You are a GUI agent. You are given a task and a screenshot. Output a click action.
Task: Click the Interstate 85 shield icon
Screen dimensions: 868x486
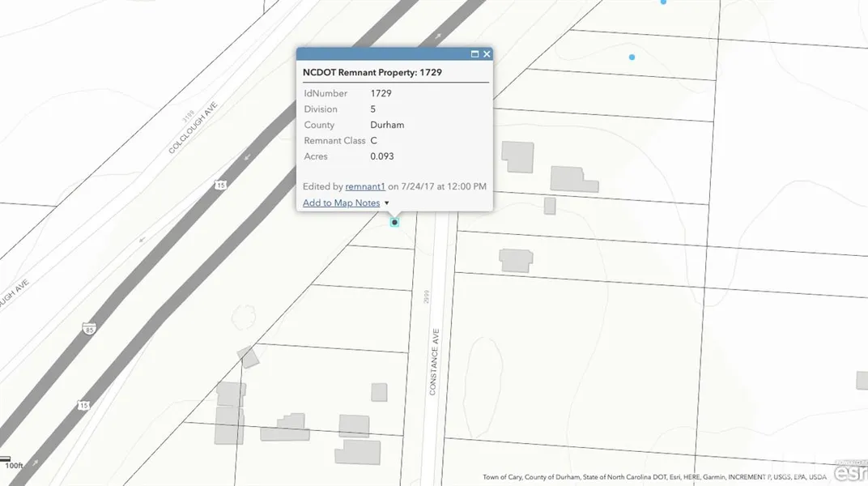click(87, 329)
